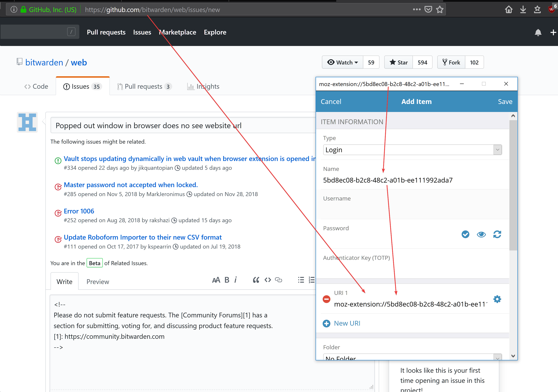Apply italic formatting in comment editor
The width and height of the screenshot is (558, 392).
tap(236, 280)
